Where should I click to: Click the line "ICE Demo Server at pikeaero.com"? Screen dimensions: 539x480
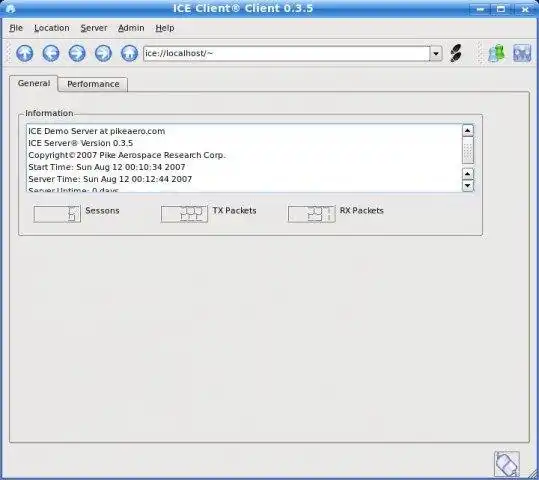click(97, 131)
